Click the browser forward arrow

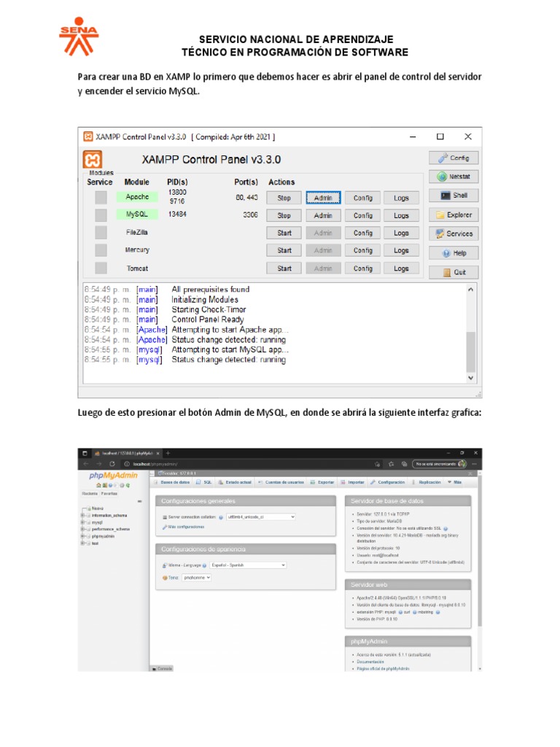coord(99,463)
